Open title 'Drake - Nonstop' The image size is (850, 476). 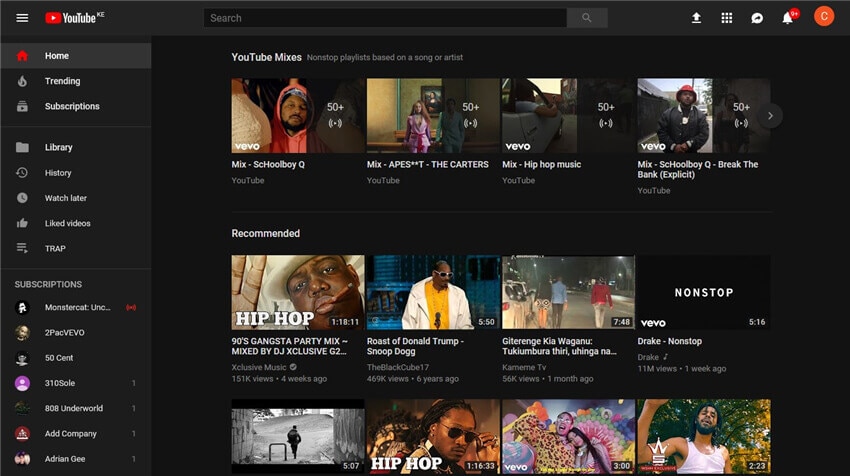[x=669, y=341]
